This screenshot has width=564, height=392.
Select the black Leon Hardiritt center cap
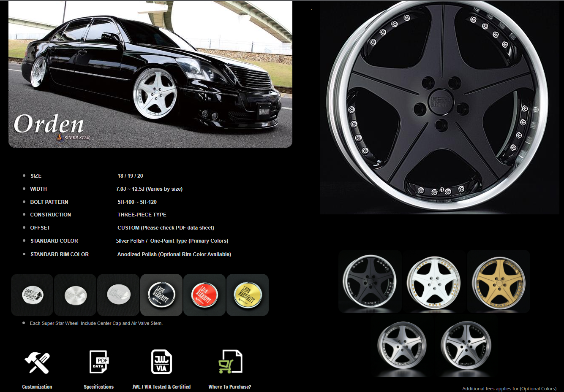click(161, 295)
